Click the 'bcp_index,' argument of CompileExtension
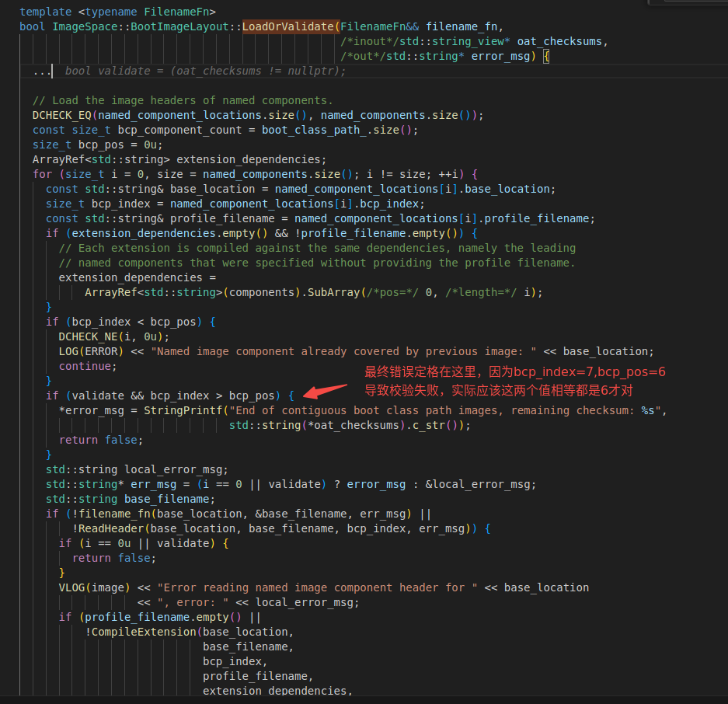728x704 pixels. [235, 662]
